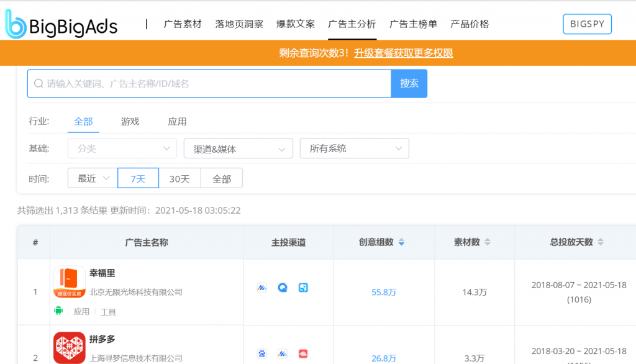Image resolution: width=636 pixels, height=364 pixels.
Task: Sort by 素材数 arrow icon
Action: 488,242
